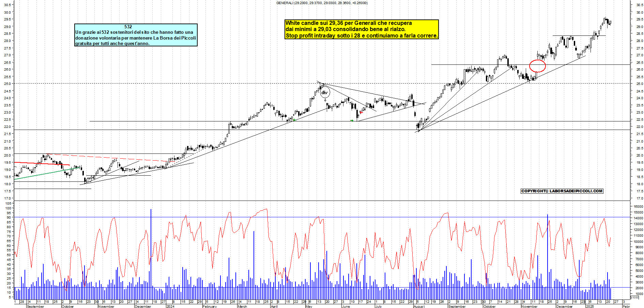Click the '25.0' label on right price axis
This screenshot has width=644, height=308.
pyautogui.click(x=639, y=84)
